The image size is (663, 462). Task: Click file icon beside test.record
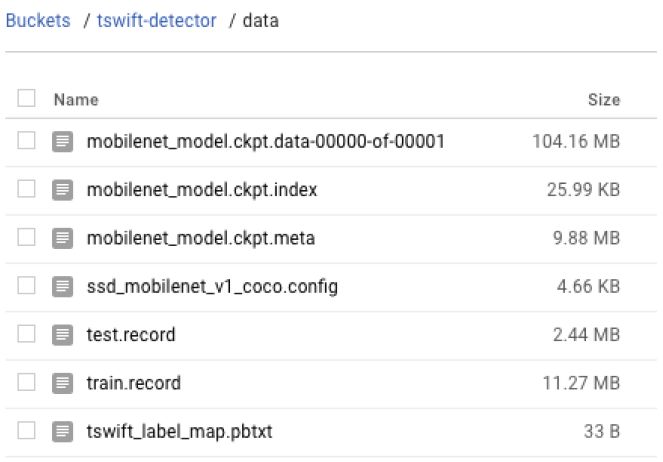click(x=63, y=335)
